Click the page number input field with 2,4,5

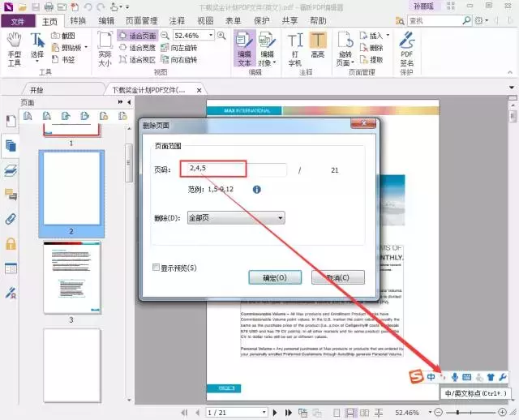pos(234,169)
